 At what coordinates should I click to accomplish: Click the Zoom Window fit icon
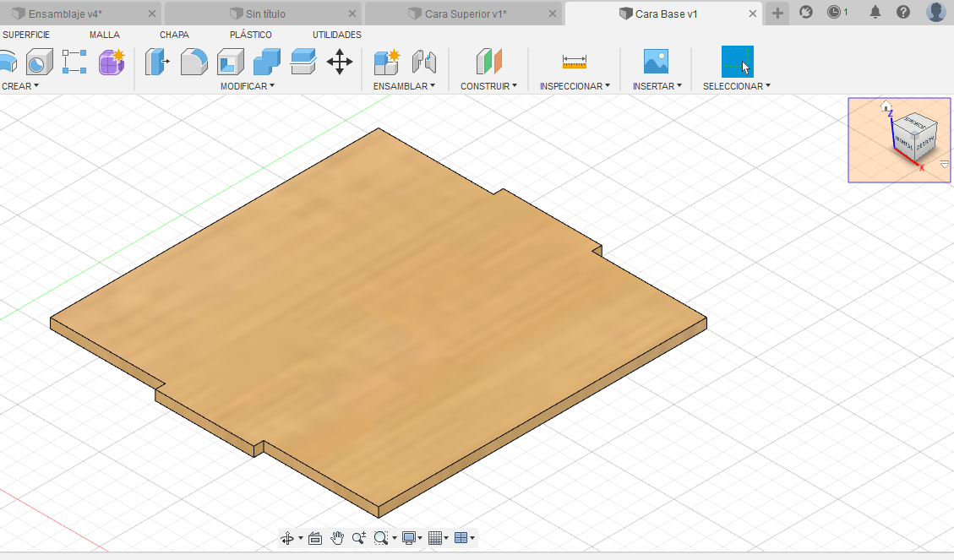pyautogui.click(x=381, y=538)
